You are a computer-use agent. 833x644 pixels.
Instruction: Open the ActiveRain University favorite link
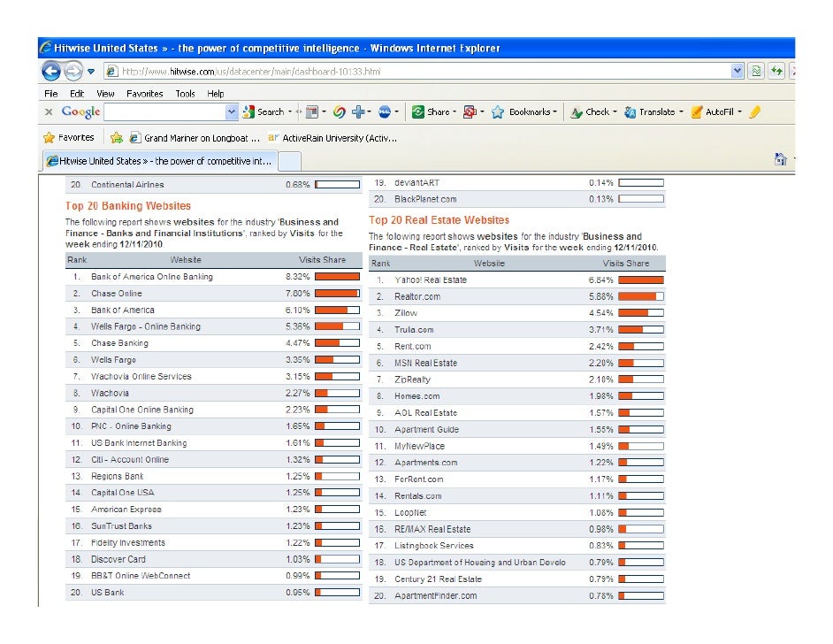333,138
